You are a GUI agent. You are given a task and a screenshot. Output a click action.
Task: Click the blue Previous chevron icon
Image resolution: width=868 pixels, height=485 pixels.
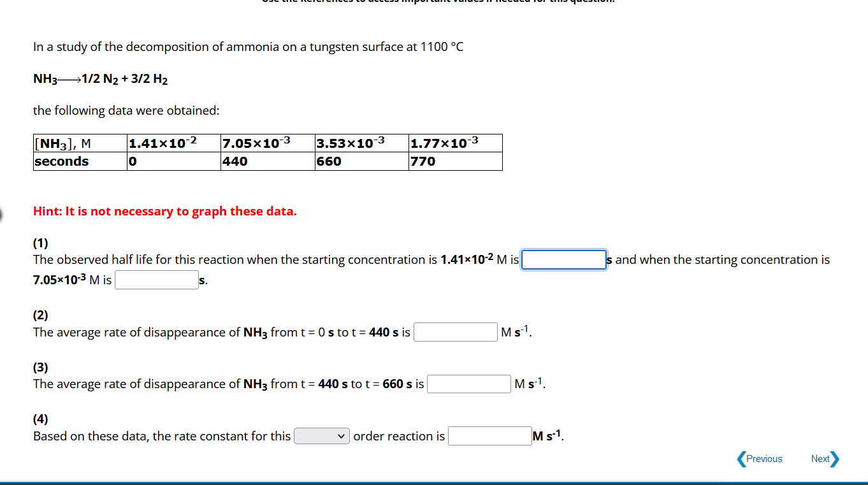(x=741, y=459)
